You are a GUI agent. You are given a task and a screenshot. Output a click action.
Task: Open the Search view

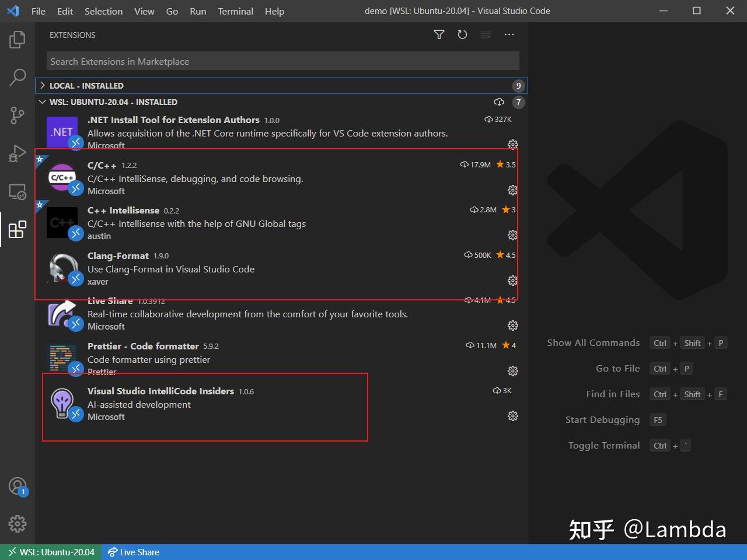17,77
